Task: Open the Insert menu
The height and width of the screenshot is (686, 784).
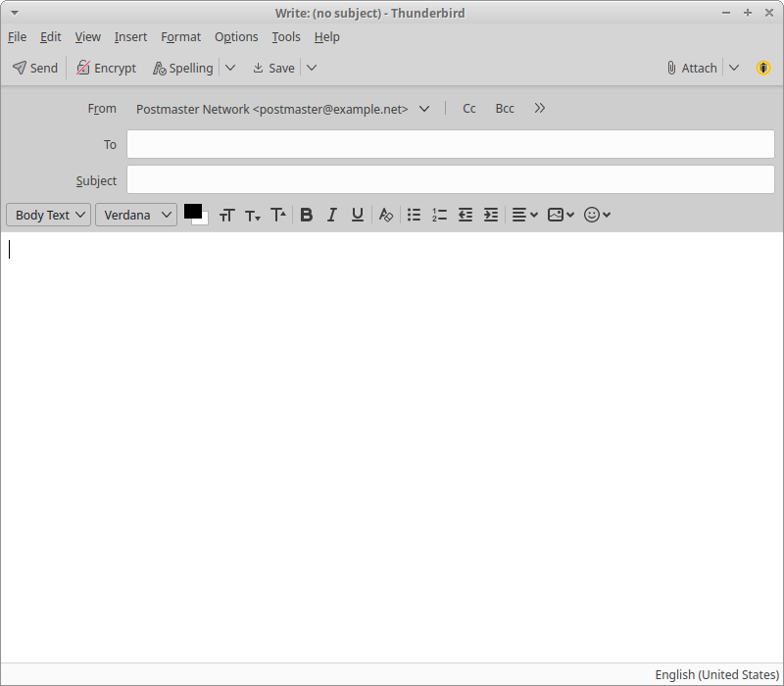Action: [130, 37]
